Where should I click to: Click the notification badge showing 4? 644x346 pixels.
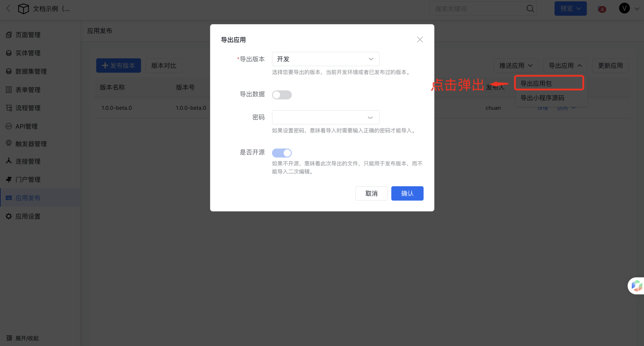click(x=602, y=9)
